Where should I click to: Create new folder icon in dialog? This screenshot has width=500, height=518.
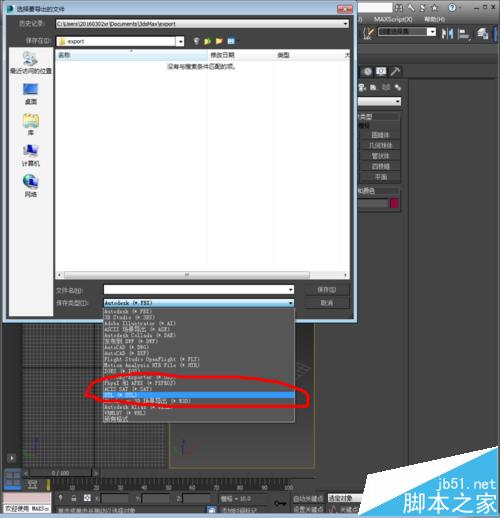[x=219, y=41]
